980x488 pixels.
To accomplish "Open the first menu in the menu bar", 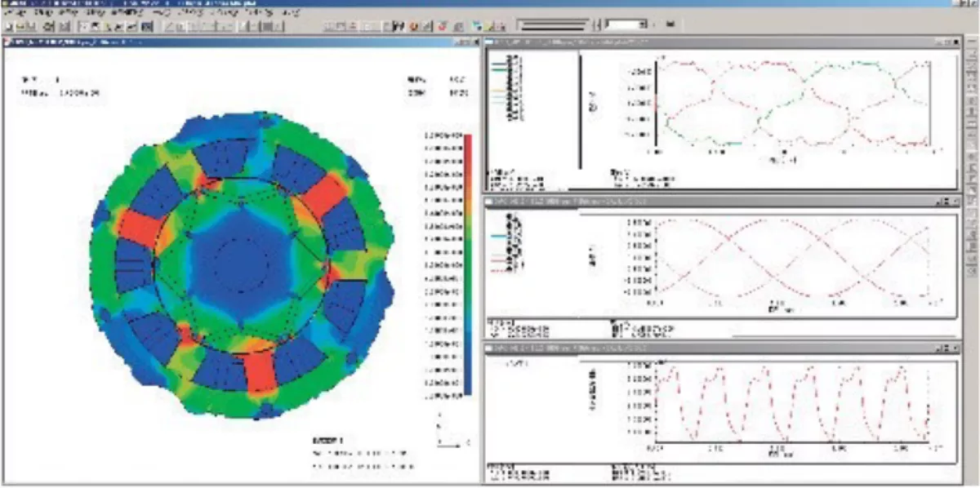I will (x=15, y=15).
